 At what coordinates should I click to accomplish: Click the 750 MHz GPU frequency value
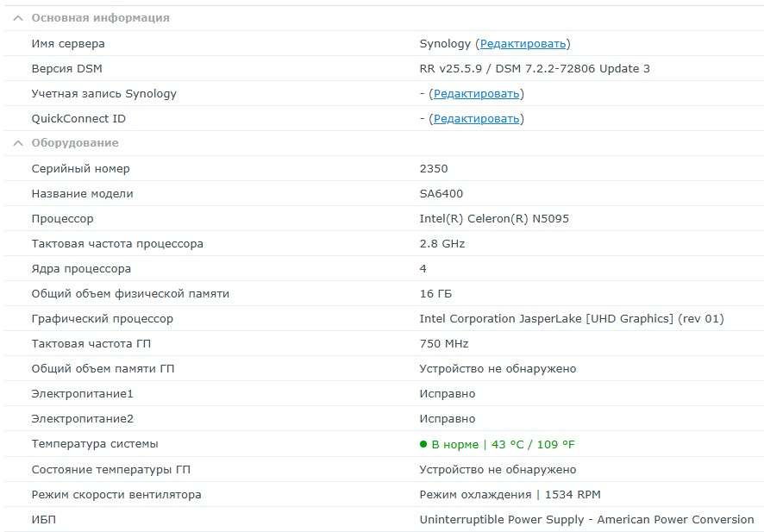444,343
